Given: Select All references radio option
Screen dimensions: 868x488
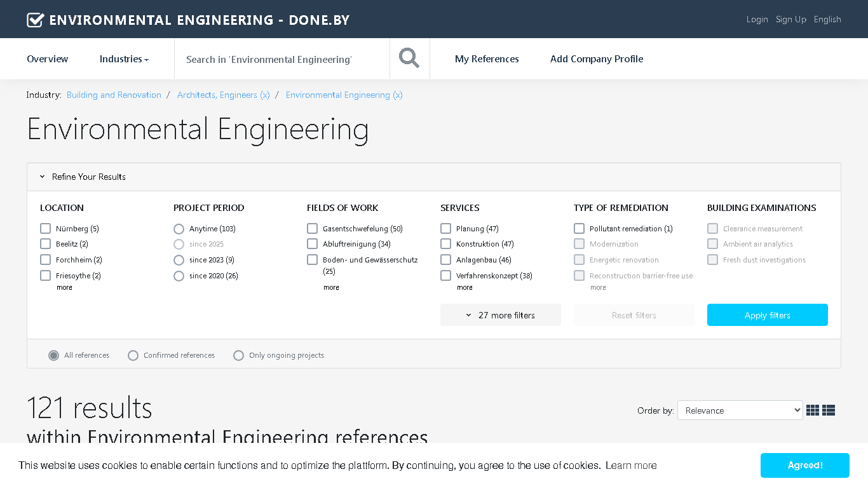Looking at the screenshot, I should point(54,355).
